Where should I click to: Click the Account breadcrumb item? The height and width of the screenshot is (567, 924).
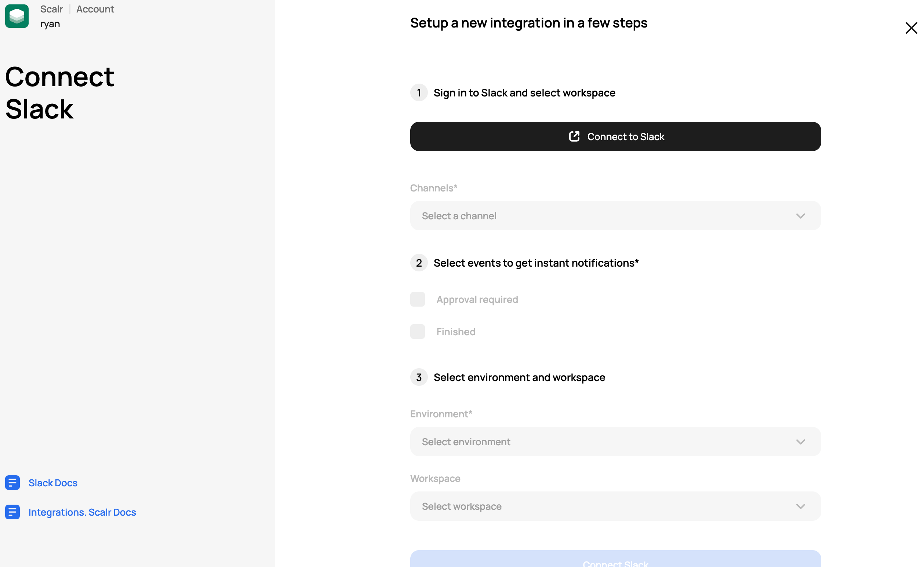pyautogui.click(x=95, y=9)
